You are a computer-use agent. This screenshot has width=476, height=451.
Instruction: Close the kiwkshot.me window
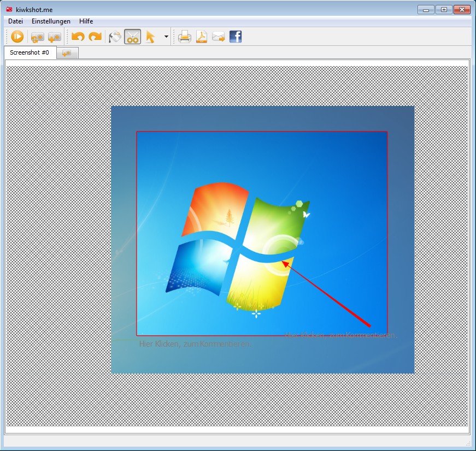click(462, 10)
